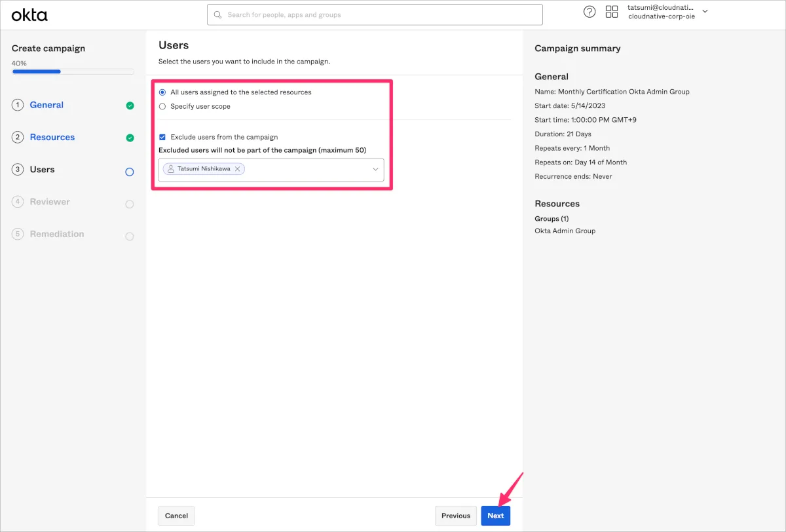Click the campaign progress bar
This screenshot has height=532, width=786.
pos(73,71)
